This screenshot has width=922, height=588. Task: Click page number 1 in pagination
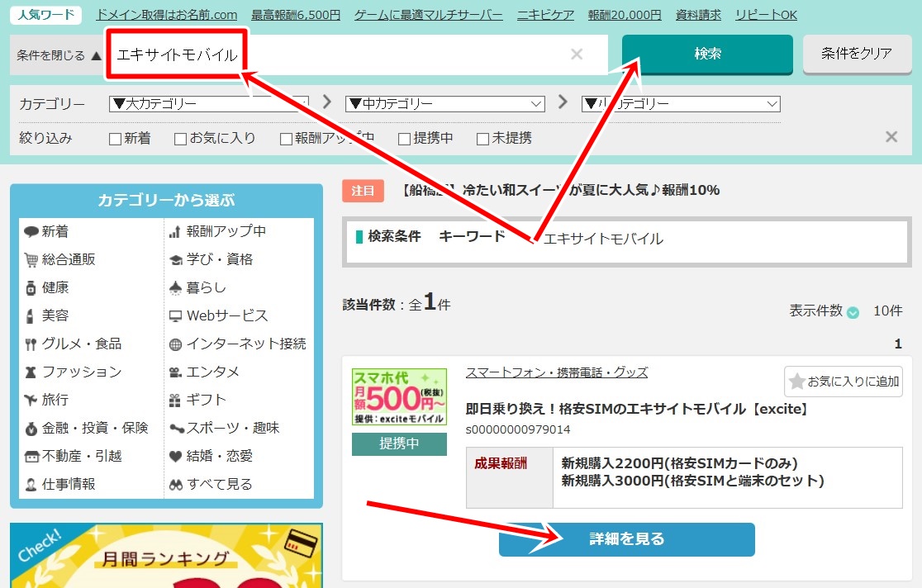pos(898,344)
